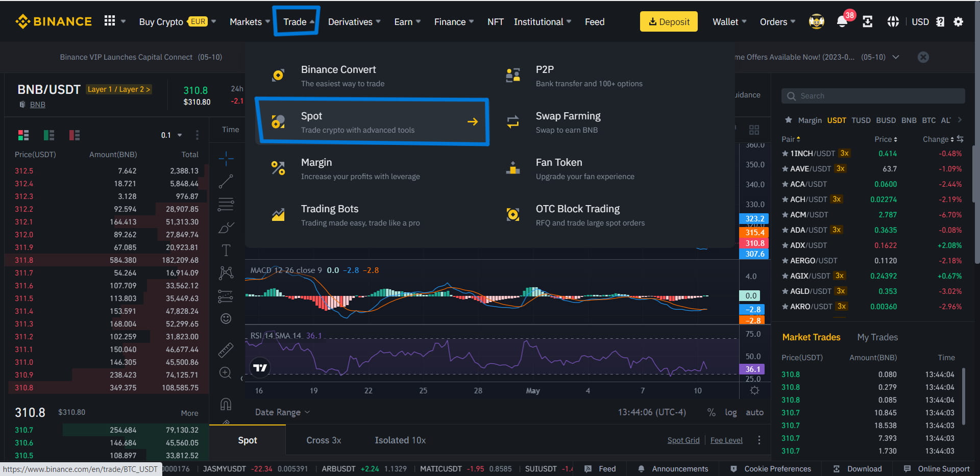
Task: Toggle favorite star for 1INCH/USDT
Action: coord(785,153)
